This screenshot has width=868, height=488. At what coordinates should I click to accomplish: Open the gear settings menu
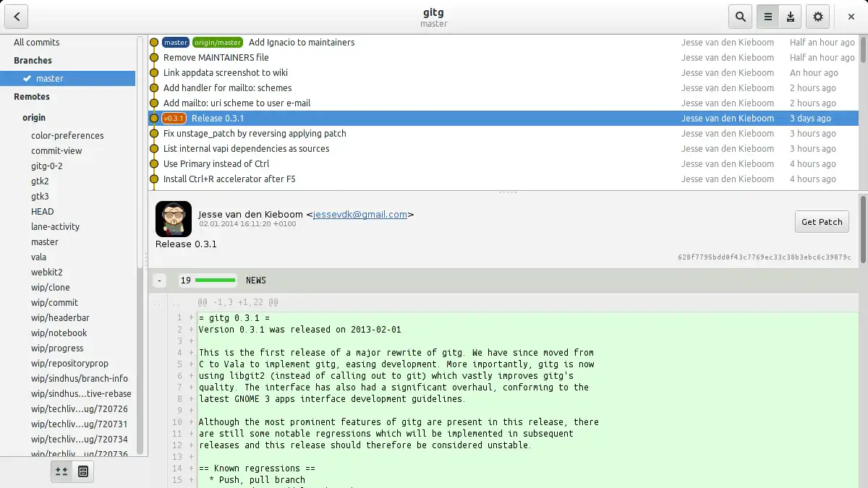point(818,17)
